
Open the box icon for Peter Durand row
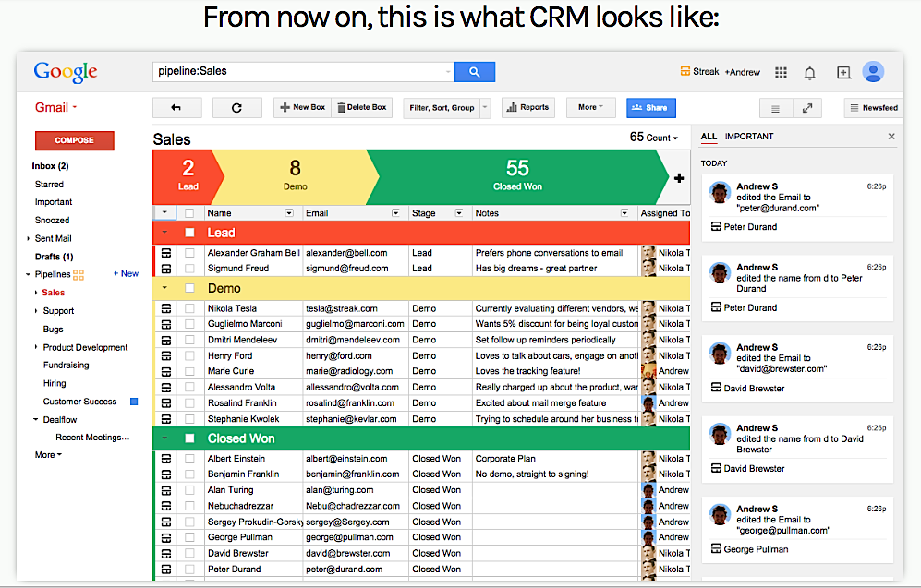coord(166,569)
